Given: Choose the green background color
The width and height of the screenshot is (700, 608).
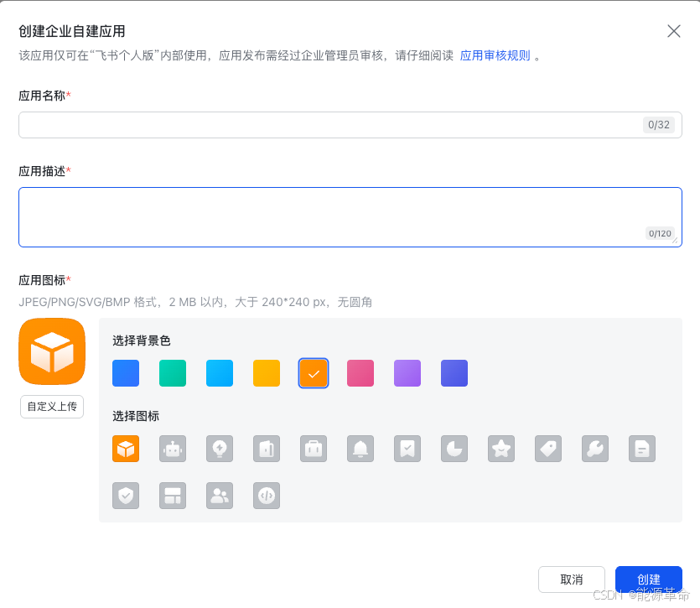Looking at the screenshot, I should tap(173, 373).
